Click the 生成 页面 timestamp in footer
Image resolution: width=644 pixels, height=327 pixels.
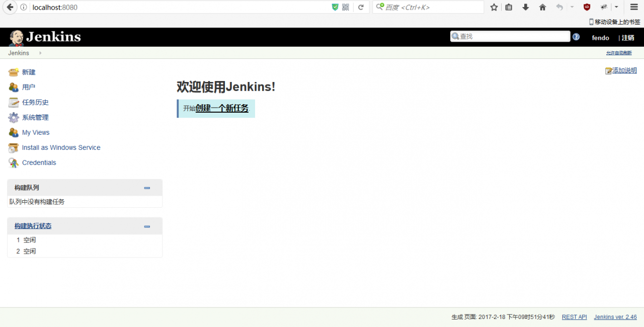coord(503,317)
